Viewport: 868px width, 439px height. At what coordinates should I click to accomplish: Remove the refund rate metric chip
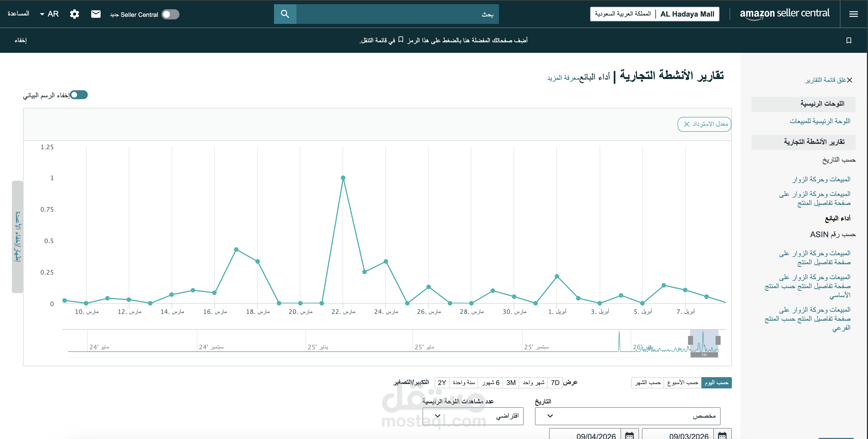tap(686, 124)
